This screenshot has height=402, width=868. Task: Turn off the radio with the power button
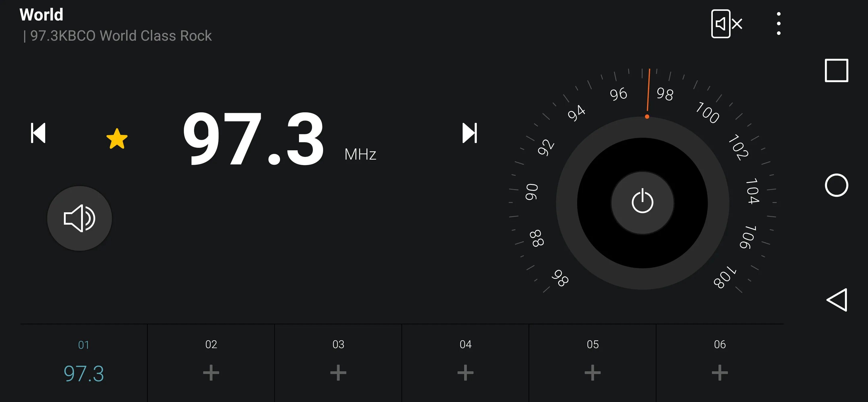[x=642, y=203]
